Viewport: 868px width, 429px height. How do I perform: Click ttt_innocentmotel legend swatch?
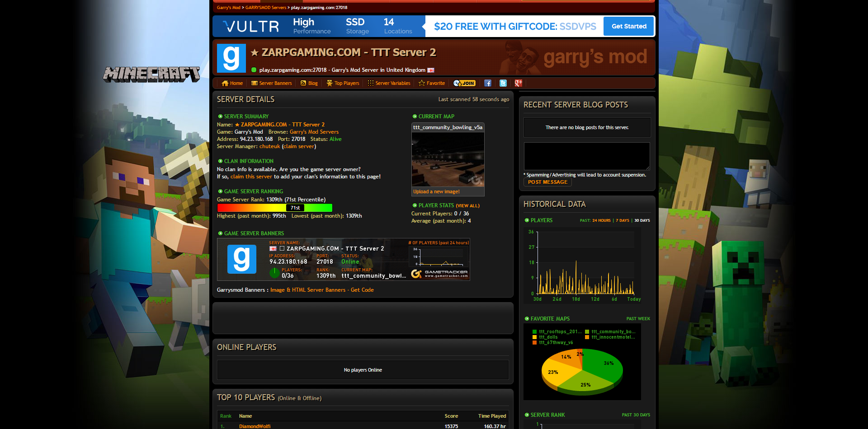587,337
